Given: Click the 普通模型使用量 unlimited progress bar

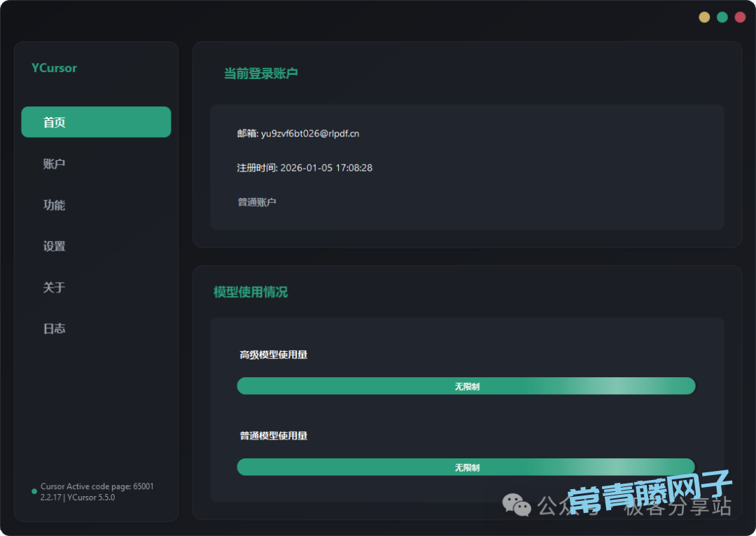Looking at the screenshot, I should click(x=466, y=466).
